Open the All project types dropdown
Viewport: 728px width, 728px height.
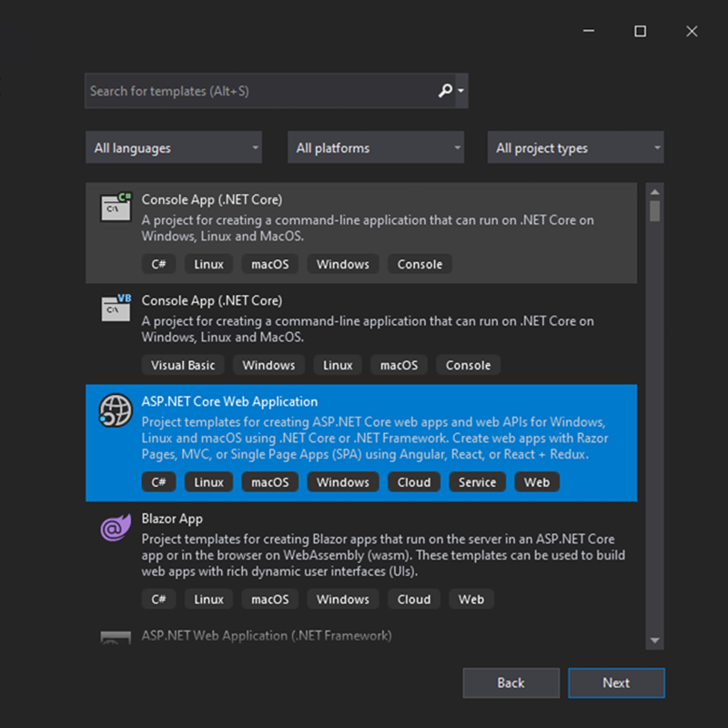pos(575,147)
